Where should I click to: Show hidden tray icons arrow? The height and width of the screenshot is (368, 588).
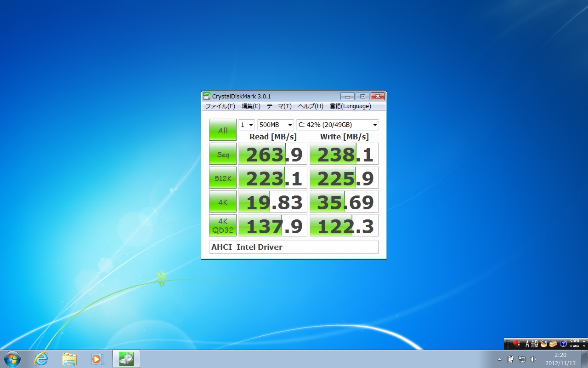pos(499,359)
